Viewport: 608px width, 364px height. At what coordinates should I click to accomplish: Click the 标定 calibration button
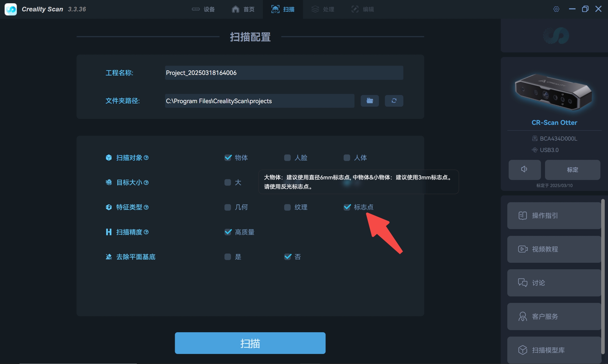[572, 170]
